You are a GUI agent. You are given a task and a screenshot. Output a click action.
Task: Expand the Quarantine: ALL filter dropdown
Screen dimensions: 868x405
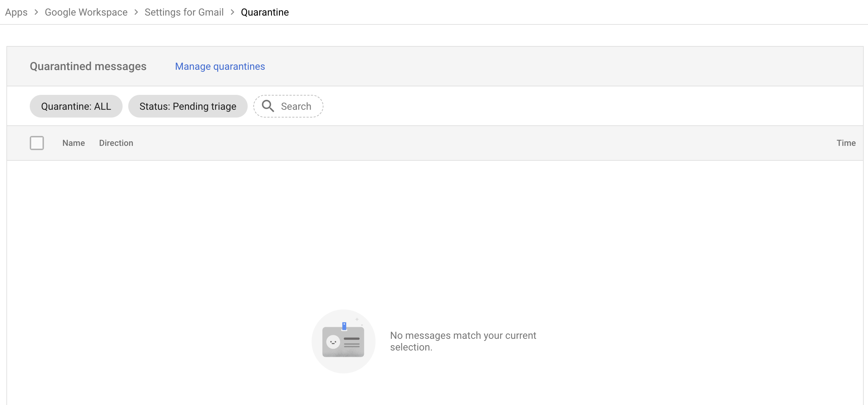coord(76,106)
